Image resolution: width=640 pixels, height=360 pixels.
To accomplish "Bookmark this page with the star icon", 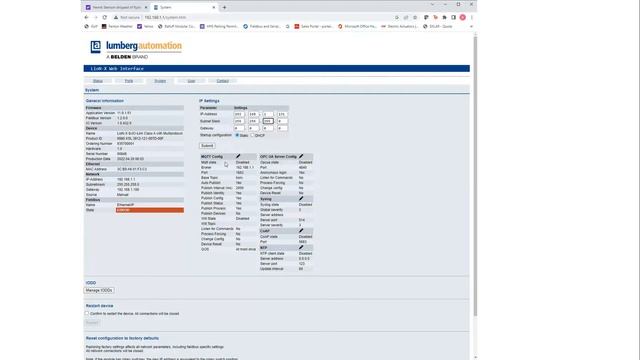I will point(415,18).
